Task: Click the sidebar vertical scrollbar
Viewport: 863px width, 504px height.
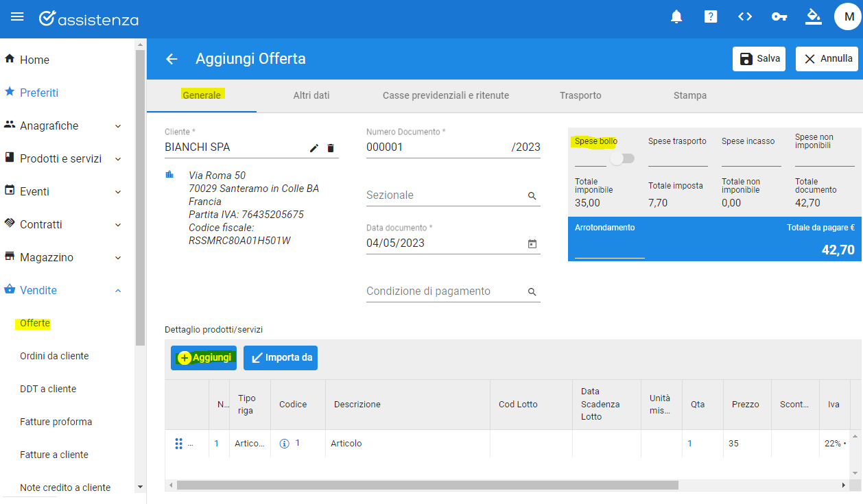Action: click(x=140, y=197)
